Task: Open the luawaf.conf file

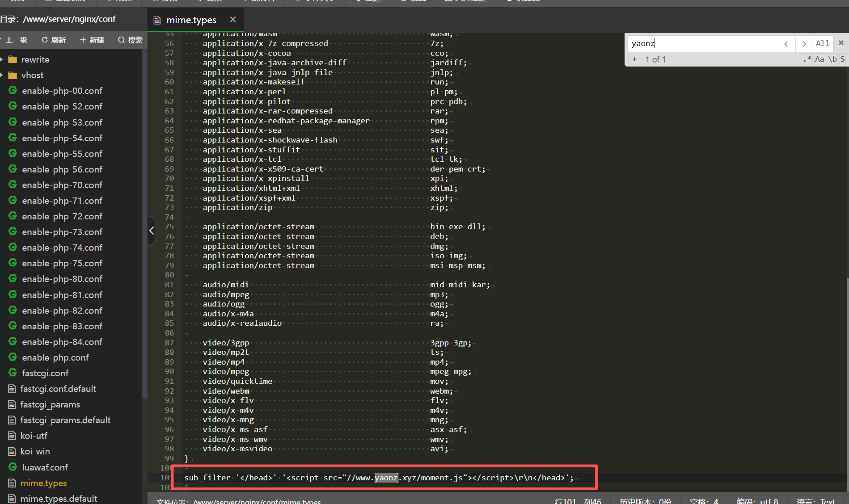Action: click(45, 467)
